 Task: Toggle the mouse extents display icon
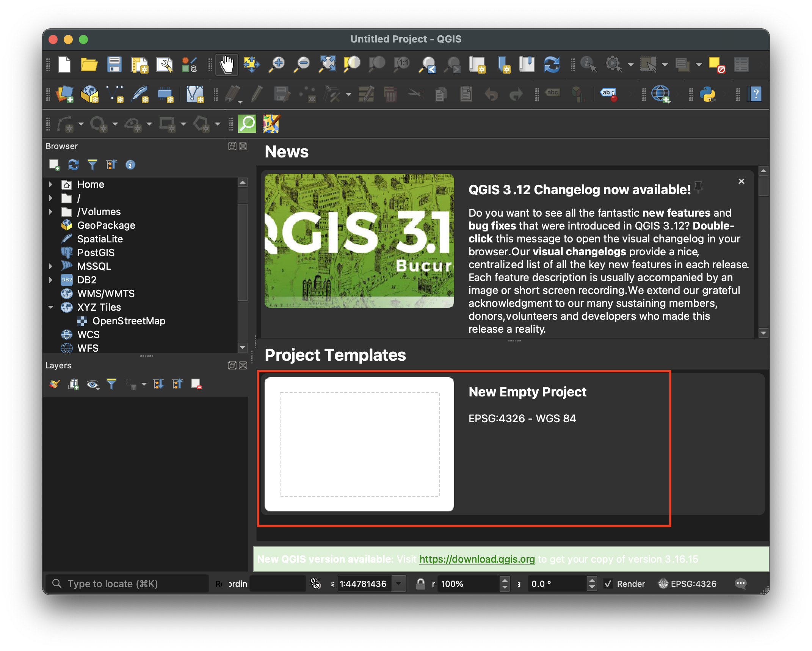(315, 584)
